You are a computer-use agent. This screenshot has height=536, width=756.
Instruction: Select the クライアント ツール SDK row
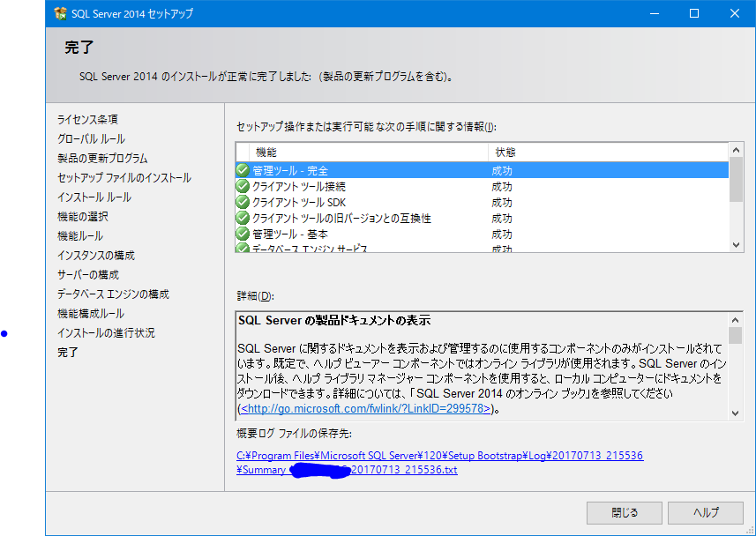pos(483,202)
